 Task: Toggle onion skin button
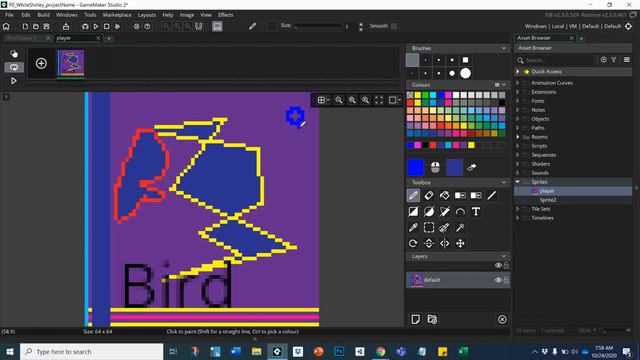click(14, 54)
